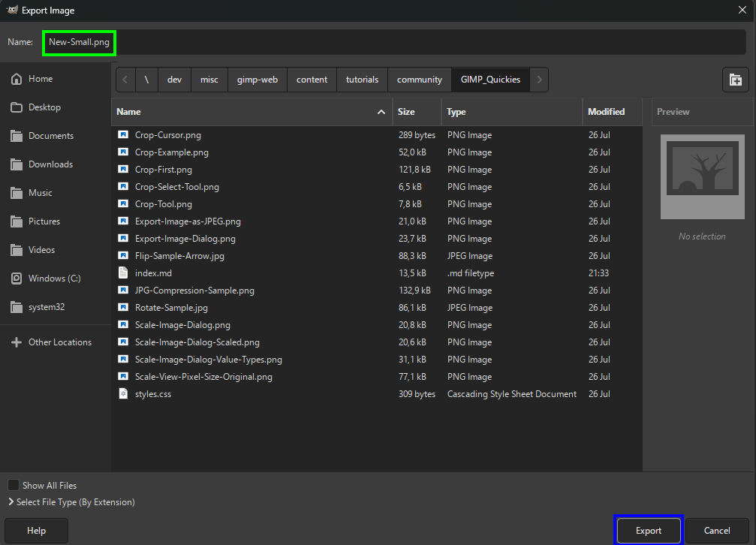The width and height of the screenshot is (756, 545).
Task: Open Help from the dialog
Action: coord(36,530)
